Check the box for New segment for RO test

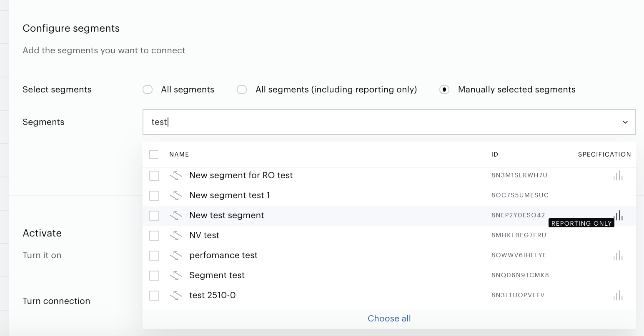154,176
